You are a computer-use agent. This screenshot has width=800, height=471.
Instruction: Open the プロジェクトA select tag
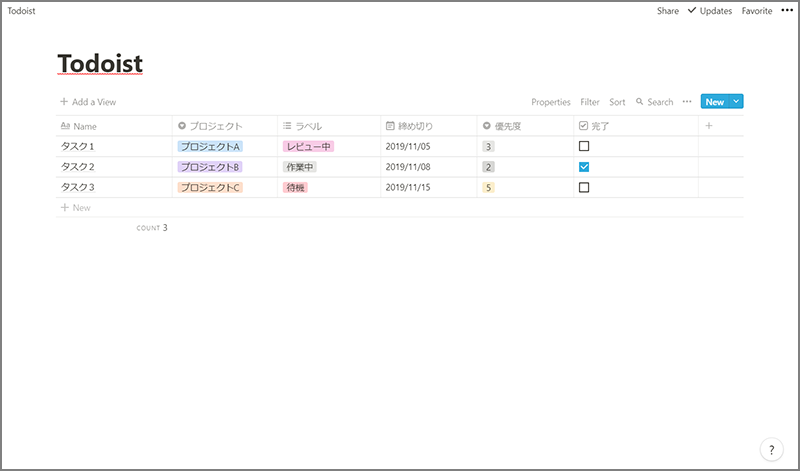tap(210, 146)
